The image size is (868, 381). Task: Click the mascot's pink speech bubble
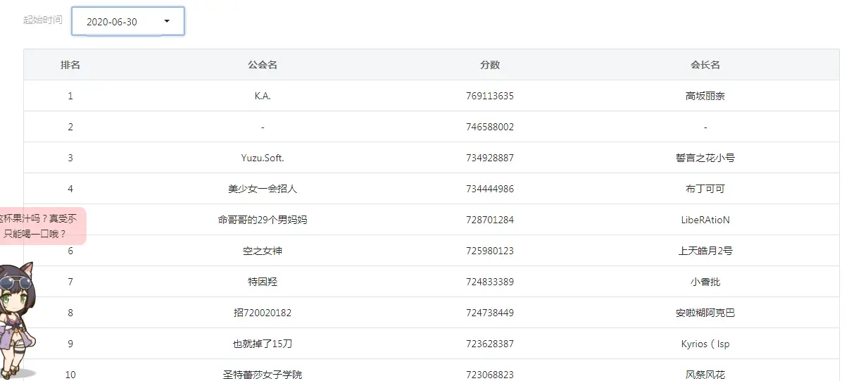click(42, 226)
